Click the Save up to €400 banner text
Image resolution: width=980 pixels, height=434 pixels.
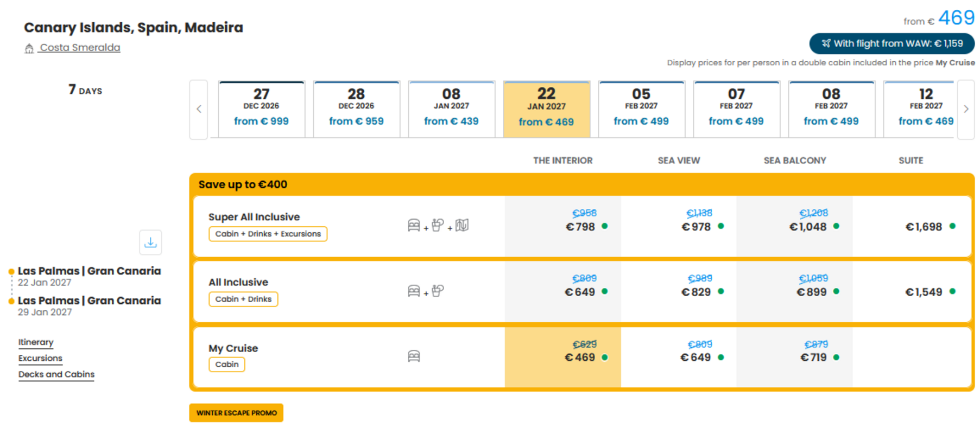[243, 184]
